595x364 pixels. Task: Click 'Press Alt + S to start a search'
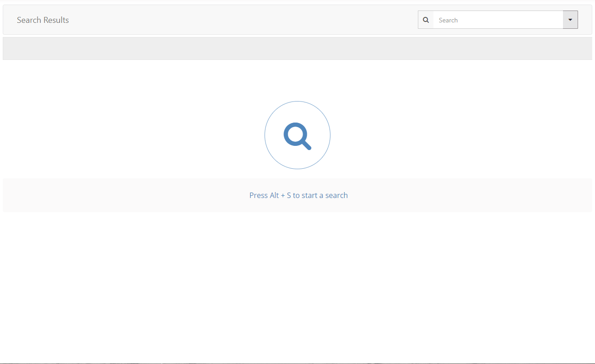pyautogui.click(x=298, y=195)
